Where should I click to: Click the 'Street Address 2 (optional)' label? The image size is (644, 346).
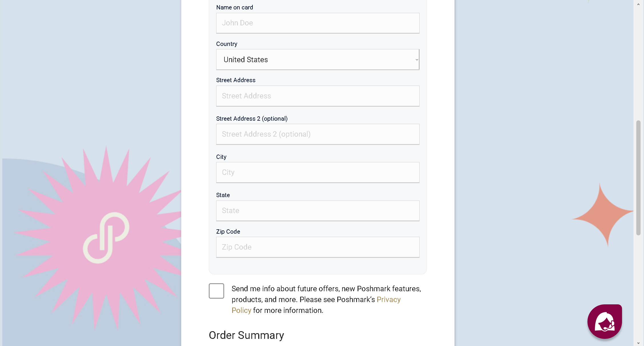252,119
